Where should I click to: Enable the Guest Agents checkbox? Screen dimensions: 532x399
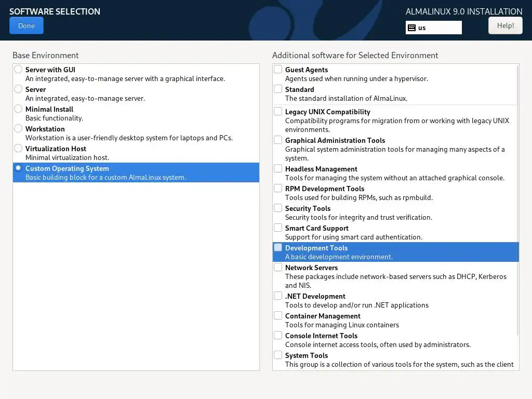[278, 70]
